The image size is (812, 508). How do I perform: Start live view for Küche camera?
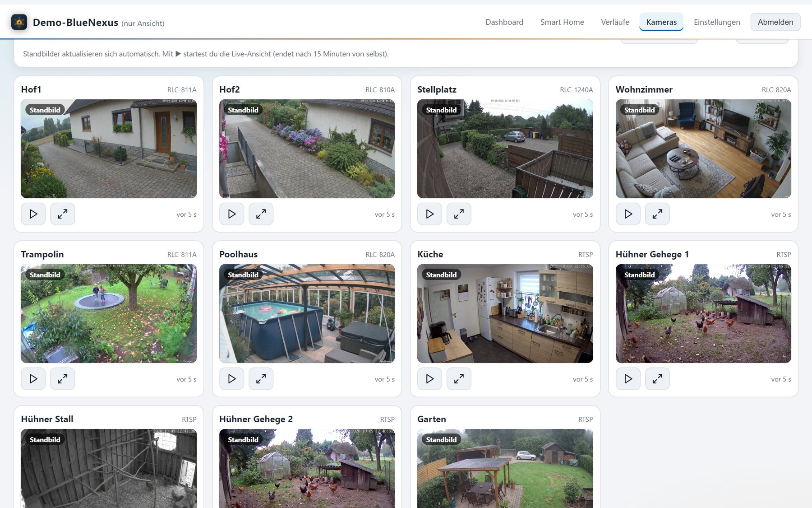coord(430,379)
